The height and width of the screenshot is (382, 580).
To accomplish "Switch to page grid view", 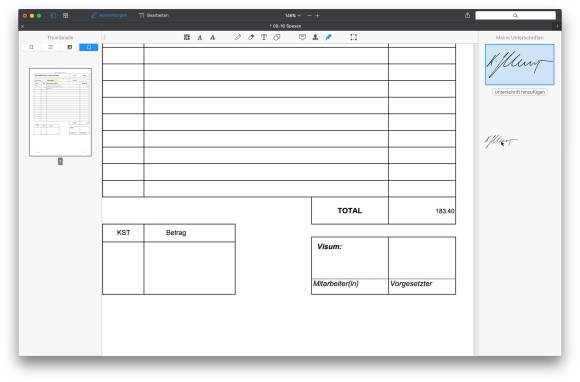I will coord(65,16).
